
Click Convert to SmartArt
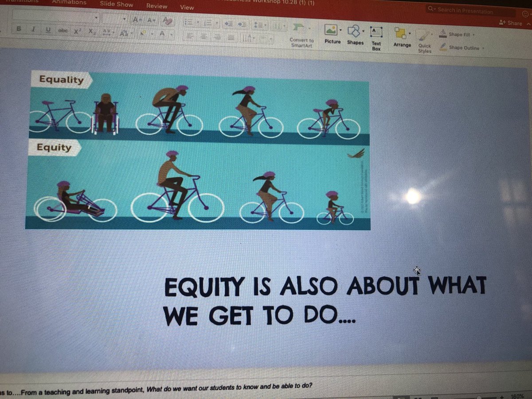pos(301,36)
